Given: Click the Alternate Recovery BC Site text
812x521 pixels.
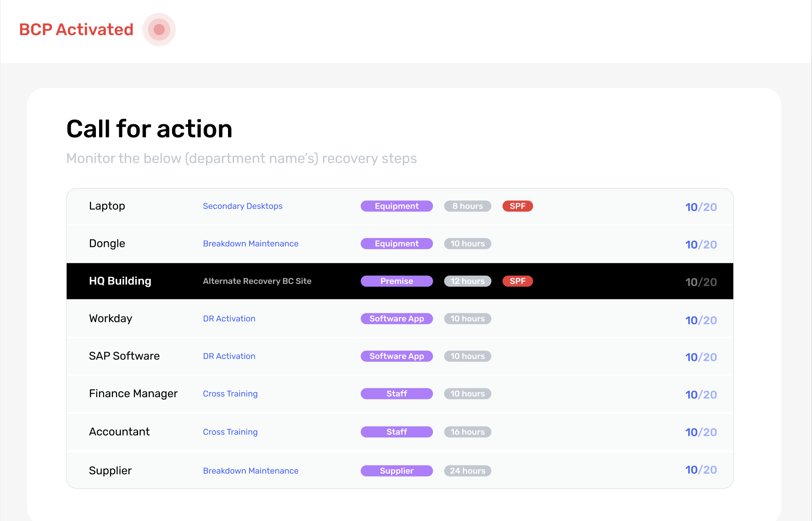Looking at the screenshot, I should coord(257,281).
